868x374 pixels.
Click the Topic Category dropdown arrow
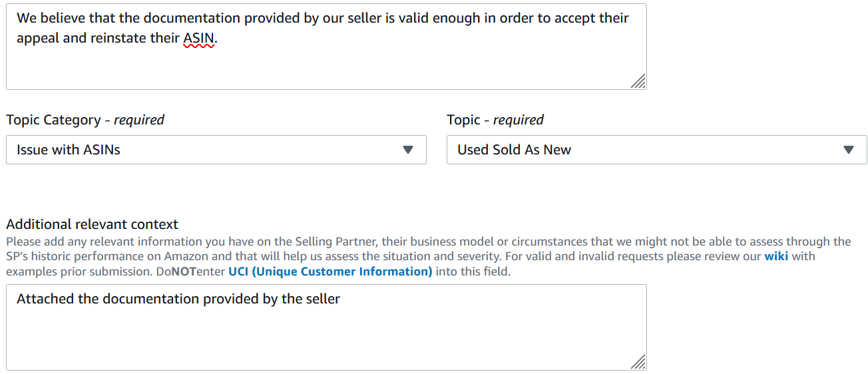tap(408, 150)
